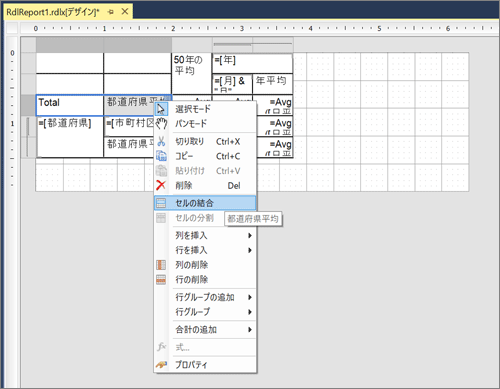Select the 50年の平均 header cell
The height and width of the screenshot is (389, 500).
192,73
